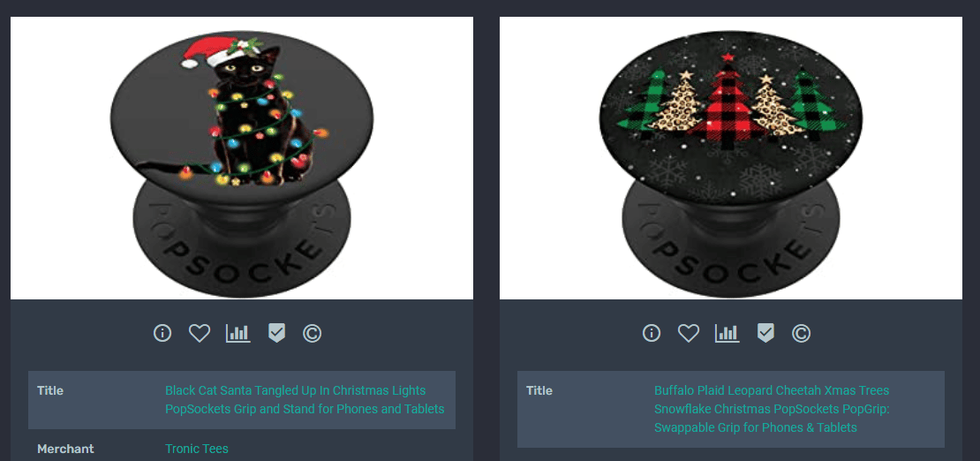Open Buffalo Plaid Leopard Cheetah Xmas Trees link
Image resolution: width=980 pixels, height=461 pixels.
click(772, 409)
